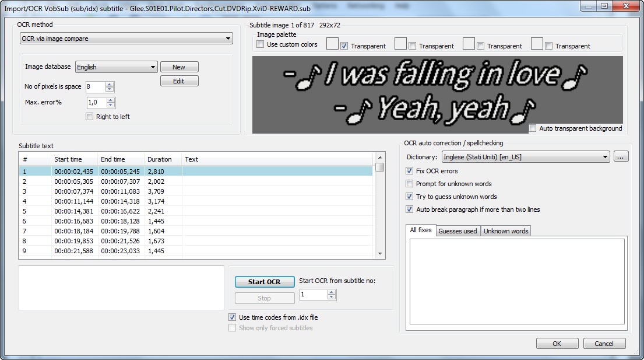Click inside the All fixes list box

point(517,281)
